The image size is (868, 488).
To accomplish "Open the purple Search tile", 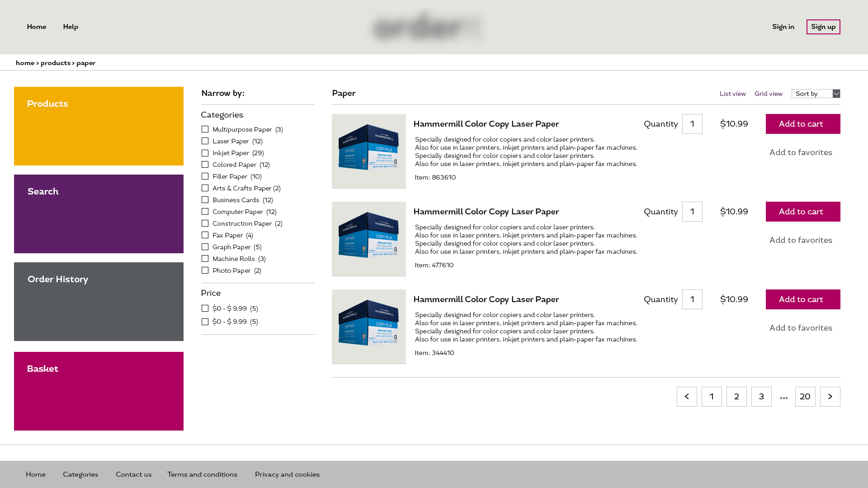I will click(x=99, y=214).
